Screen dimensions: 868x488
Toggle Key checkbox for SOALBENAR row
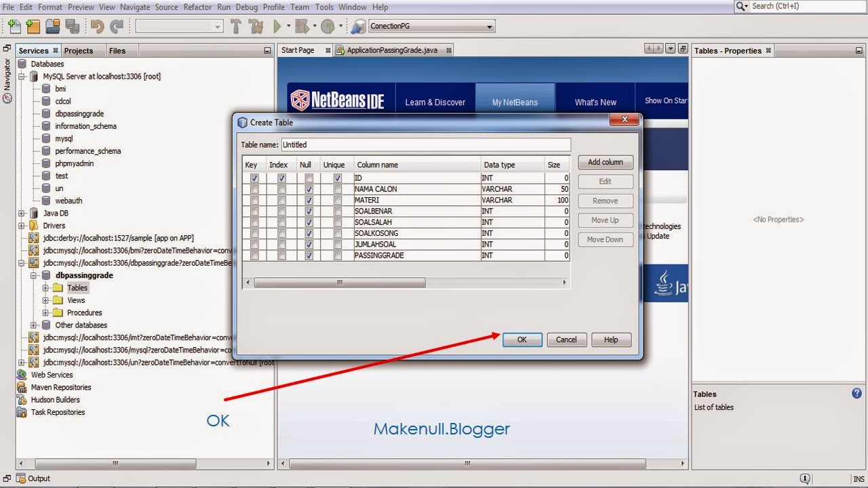click(254, 211)
